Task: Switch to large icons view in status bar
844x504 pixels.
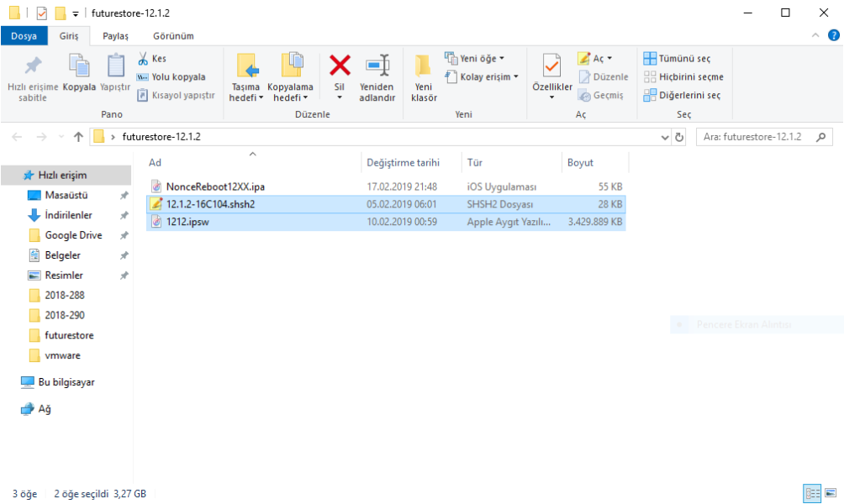Action: 830,494
